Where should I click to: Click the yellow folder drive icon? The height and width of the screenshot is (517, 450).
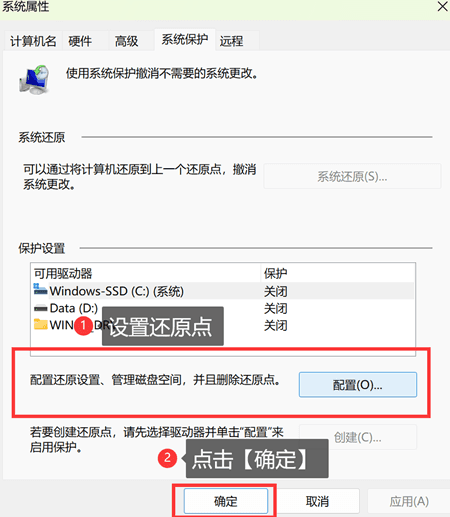point(41,324)
